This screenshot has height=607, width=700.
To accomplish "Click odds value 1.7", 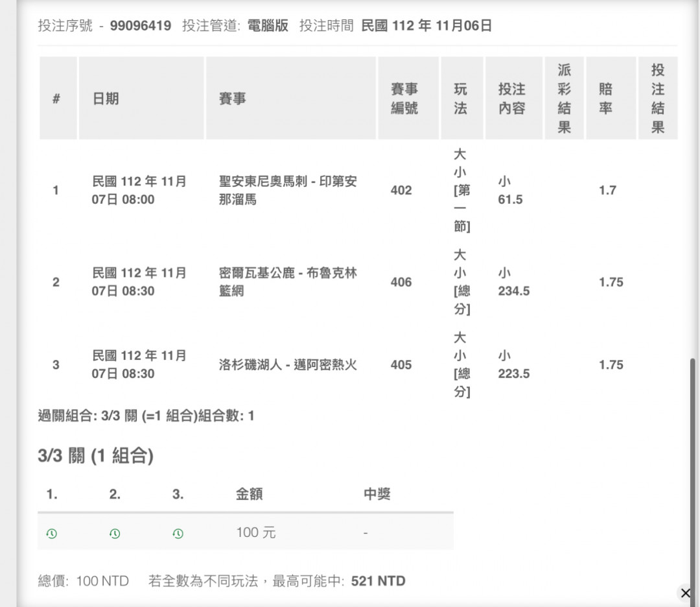I will pyautogui.click(x=607, y=190).
